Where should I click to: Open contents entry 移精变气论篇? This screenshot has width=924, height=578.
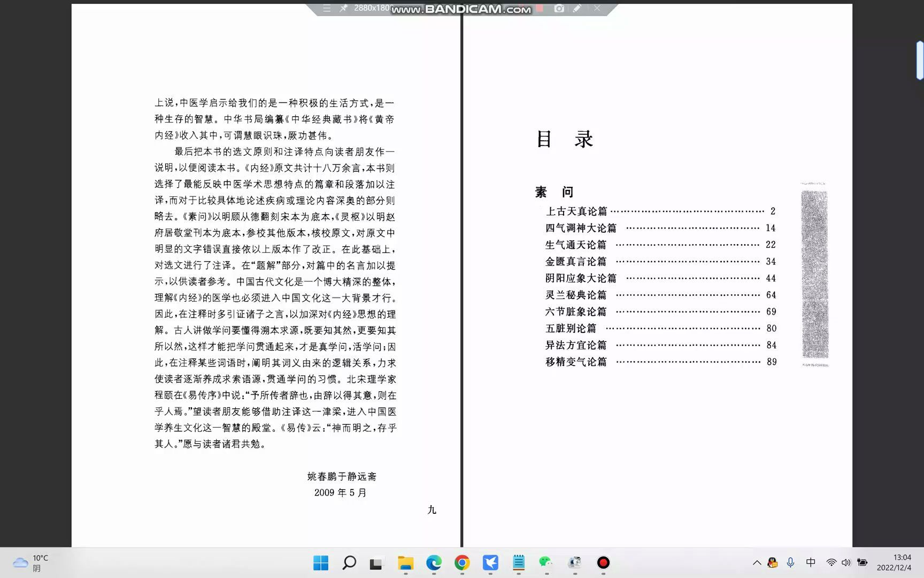coord(660,362)
